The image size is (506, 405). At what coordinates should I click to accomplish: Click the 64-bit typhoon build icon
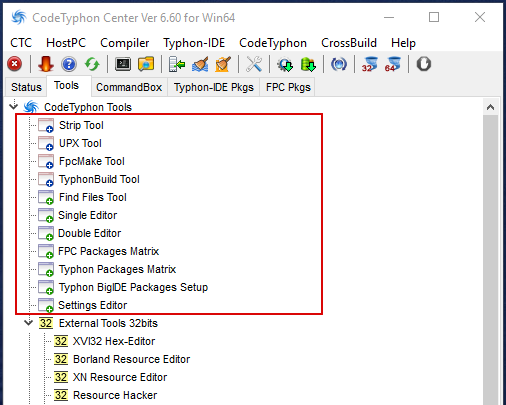(x=393, y=64)
